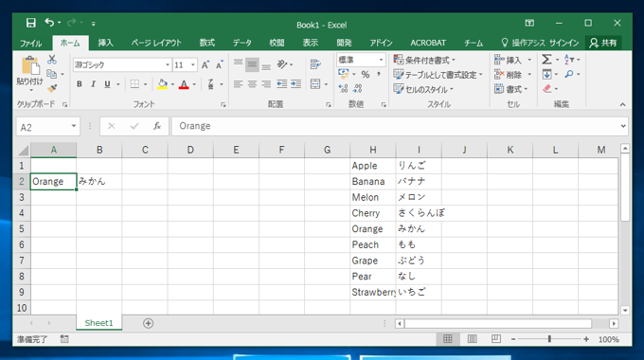Click the Fill down arrow icon

546,75
